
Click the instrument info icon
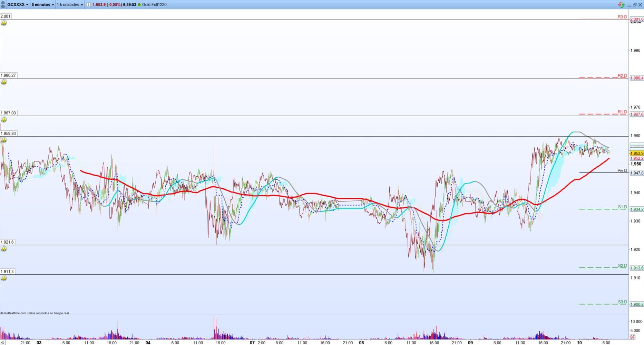pyautogui.click(x=88, y=4)
